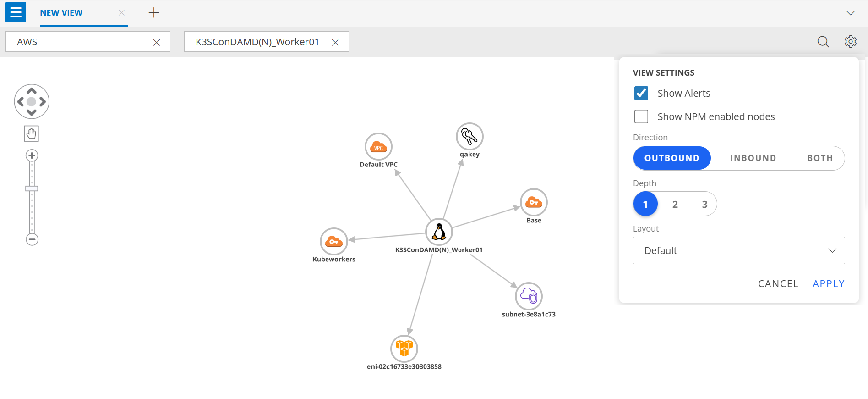Screen dimensions: 868x399
Task: Open the Layout dropdown
Action: point(738,250)
